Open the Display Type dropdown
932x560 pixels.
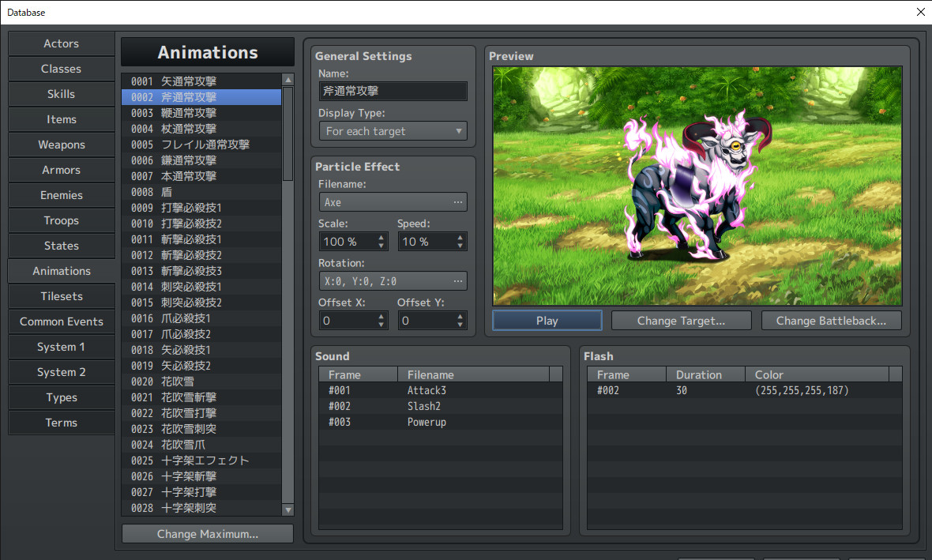(x=458, y=131)
